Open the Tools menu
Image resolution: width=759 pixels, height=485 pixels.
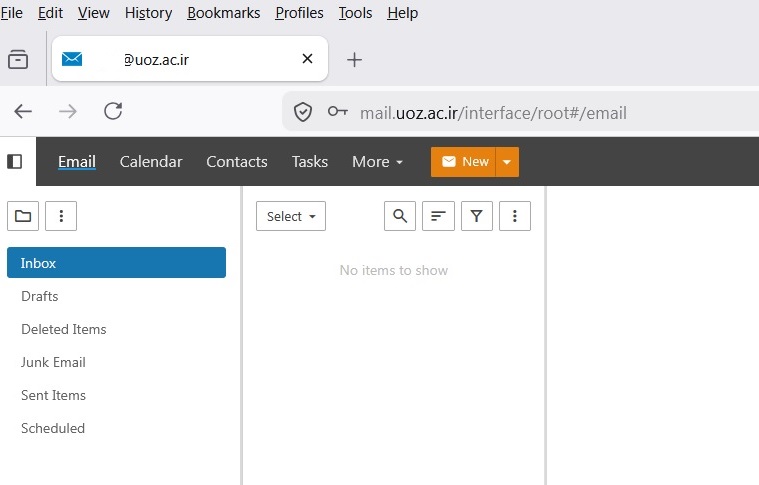pyautogui.click(x=355, y=13)
